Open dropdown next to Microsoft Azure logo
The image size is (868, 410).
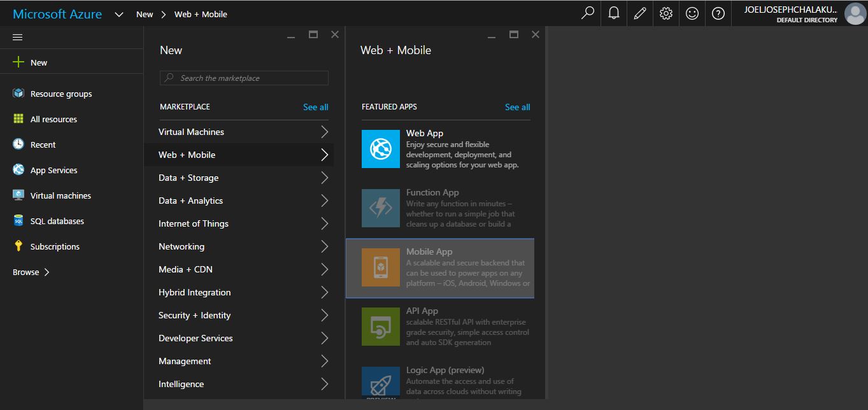point(119,14)
